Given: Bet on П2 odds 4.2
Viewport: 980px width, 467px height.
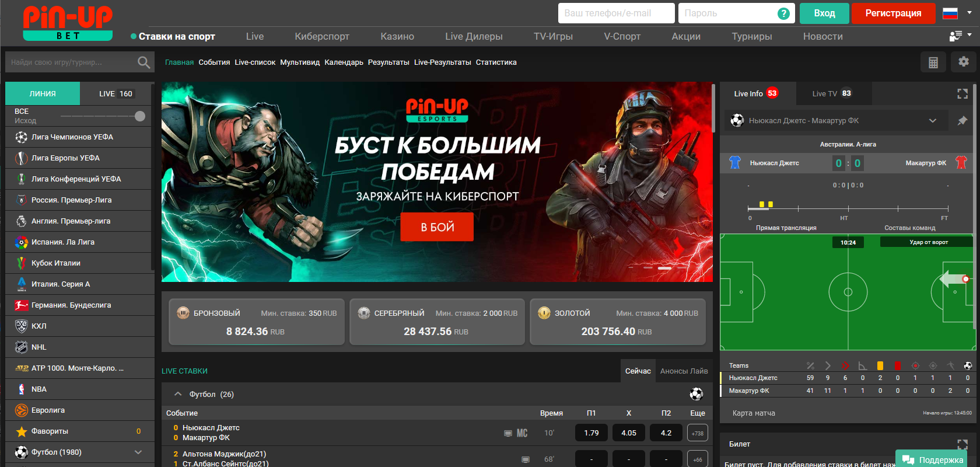Looking at the screenshot, I should pos(666,433).
